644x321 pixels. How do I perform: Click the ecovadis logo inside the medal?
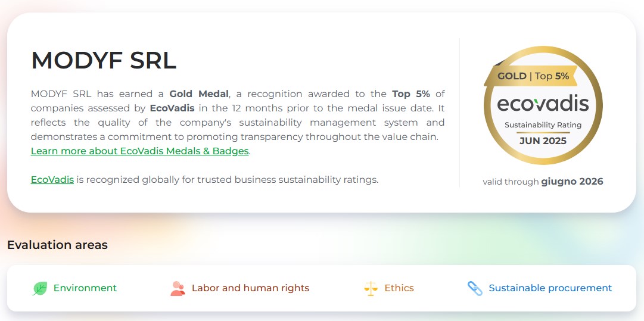coord(543,104)
